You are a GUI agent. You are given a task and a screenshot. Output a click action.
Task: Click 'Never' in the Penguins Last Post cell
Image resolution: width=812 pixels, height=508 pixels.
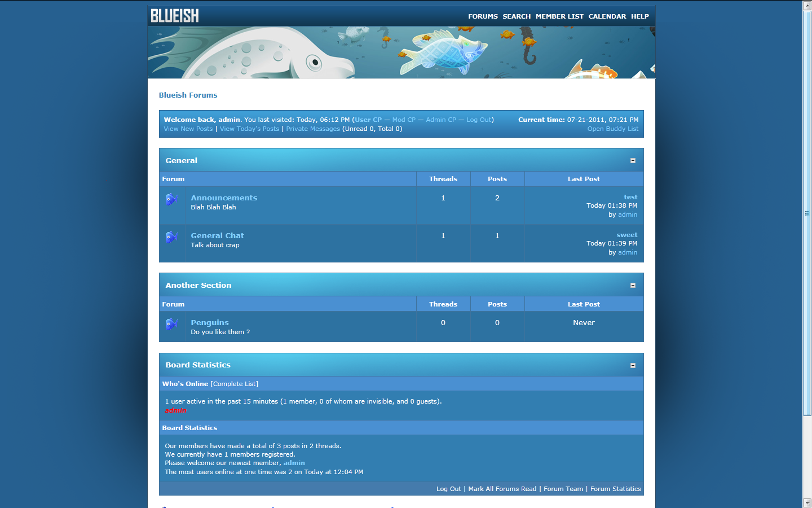(x=584, y=323)
